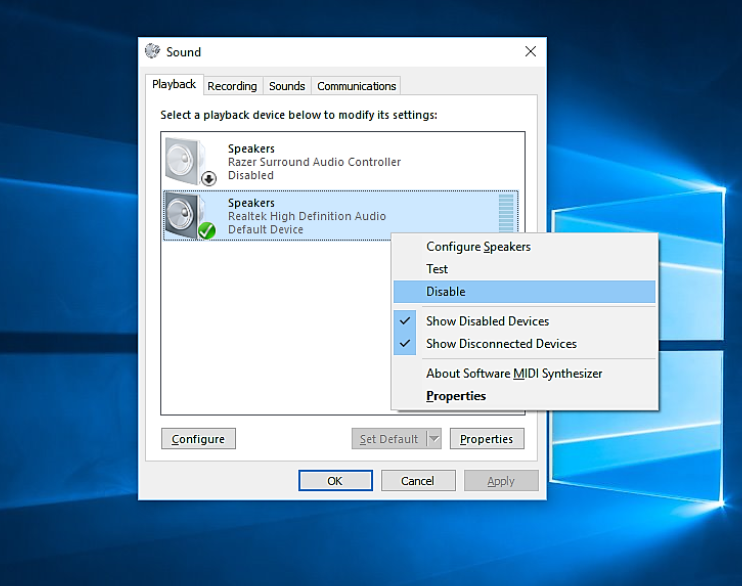The image size is (742, 586).
Task: Expand the Set Default dropdown arrow
Action: point(434,439)
